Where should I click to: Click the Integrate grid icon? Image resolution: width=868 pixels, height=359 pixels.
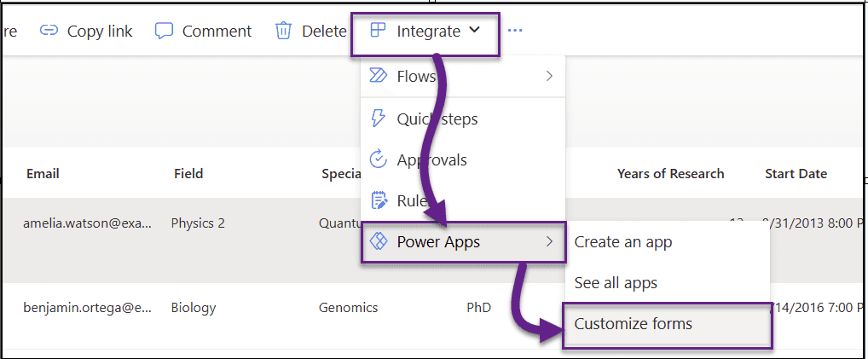click(378, 31)
